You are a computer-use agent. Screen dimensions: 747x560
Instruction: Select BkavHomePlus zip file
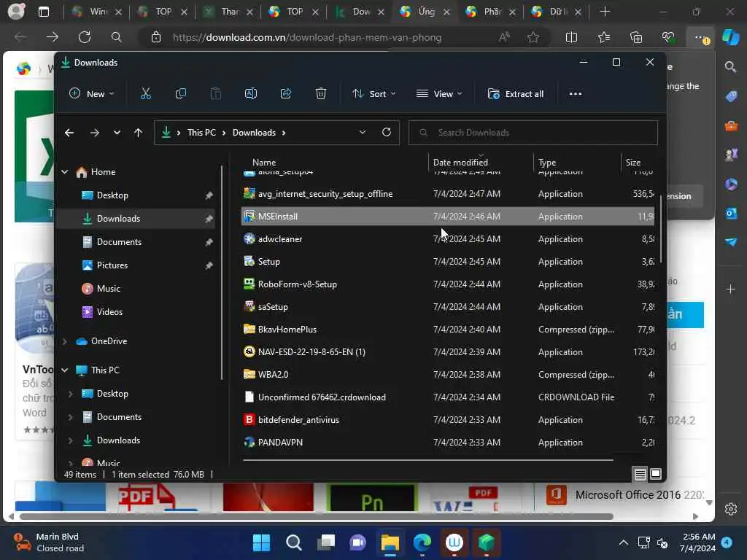click(448, 330)
